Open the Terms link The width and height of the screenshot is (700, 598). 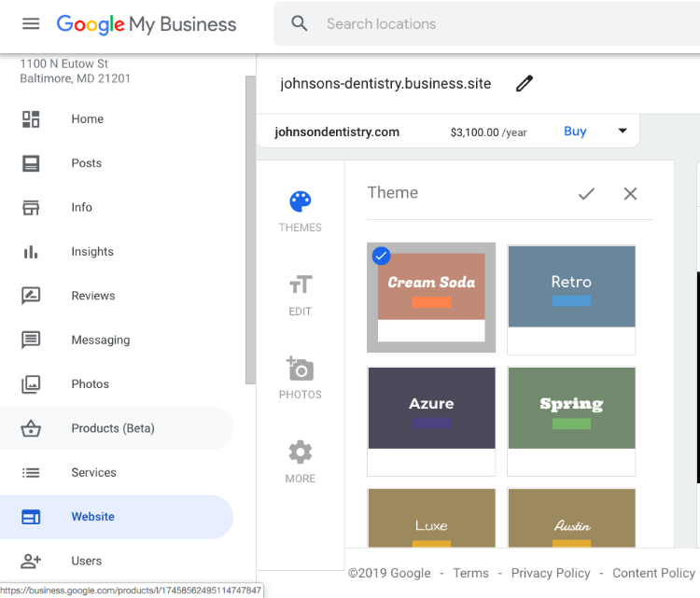coord(470,573)
